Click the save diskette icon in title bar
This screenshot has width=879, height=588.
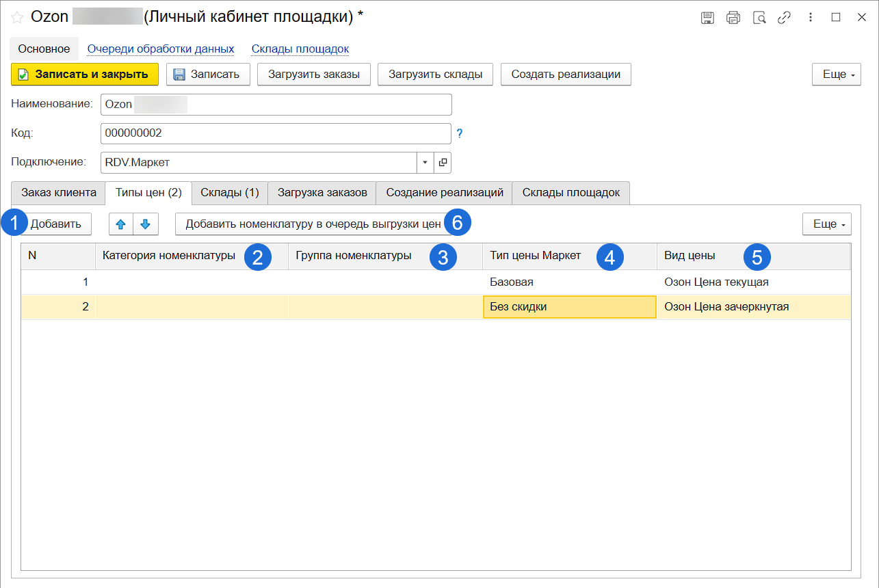click(708, 18)
